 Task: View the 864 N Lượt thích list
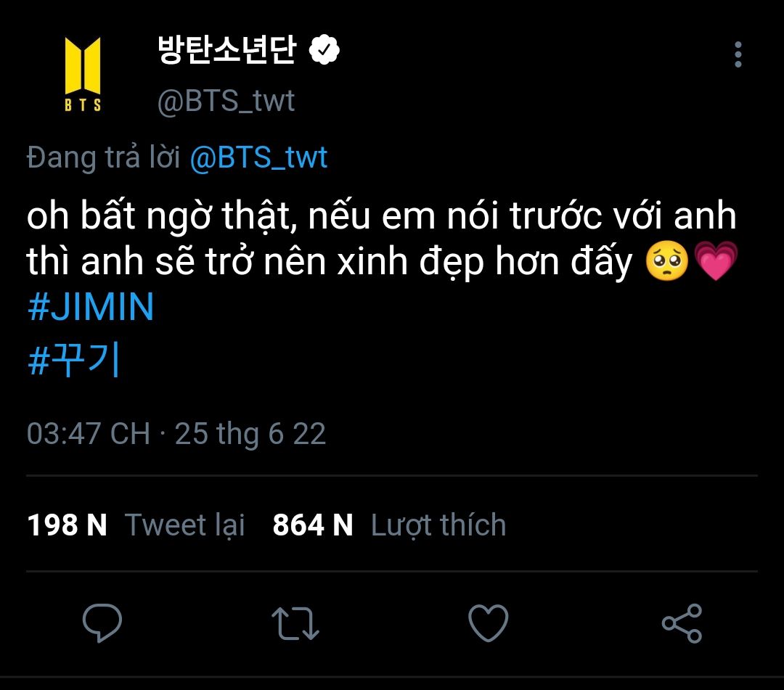click(x=389, y=525)
